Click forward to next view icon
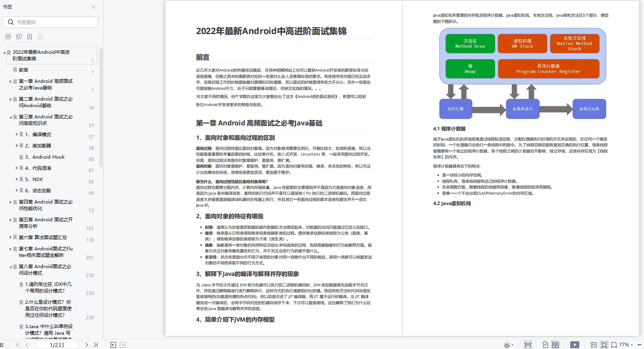Image resolution: width=644 pixels, height=349 pixels. click(123, 345)
